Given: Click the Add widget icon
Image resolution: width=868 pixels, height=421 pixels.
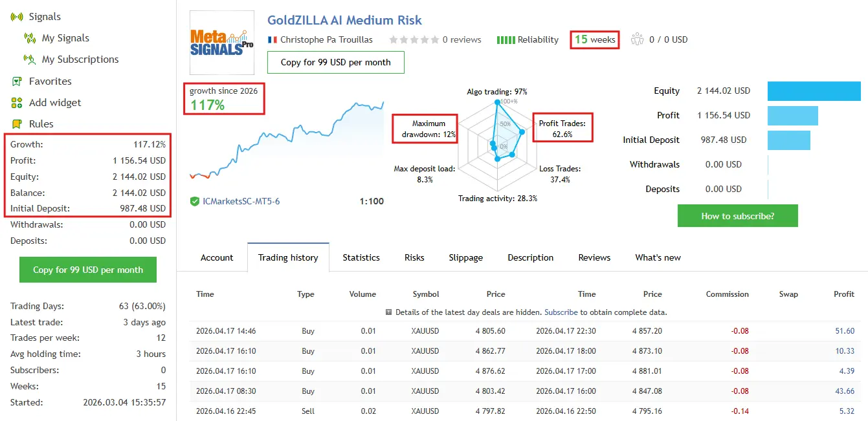Looking at the screenshot, I should point(17,103).
